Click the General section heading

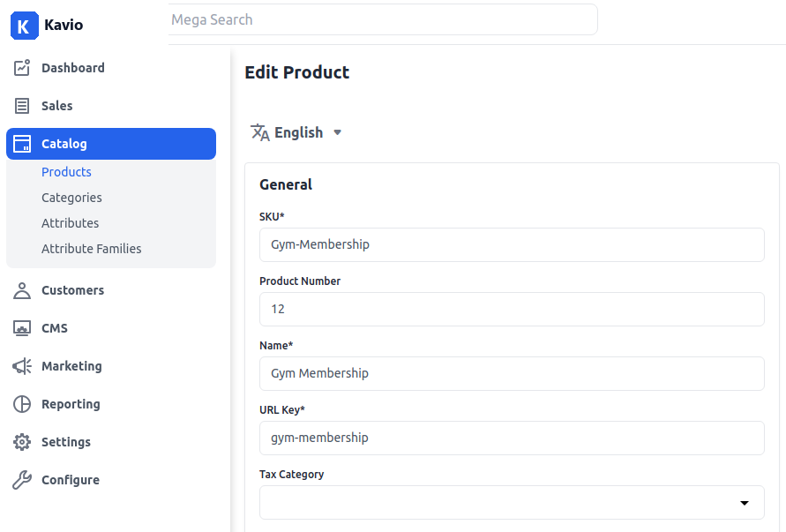point(286,185)
